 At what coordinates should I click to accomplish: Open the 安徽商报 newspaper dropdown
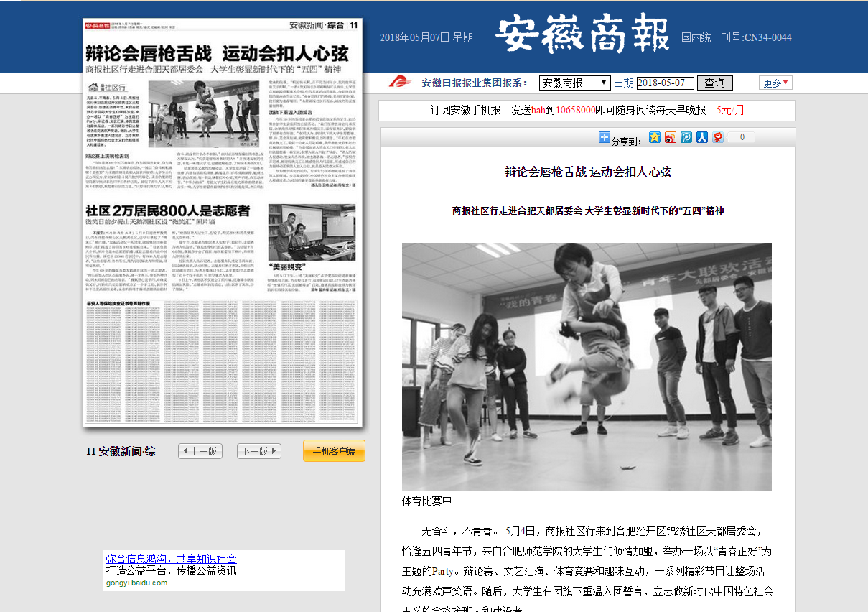click(x=574, y=83)
